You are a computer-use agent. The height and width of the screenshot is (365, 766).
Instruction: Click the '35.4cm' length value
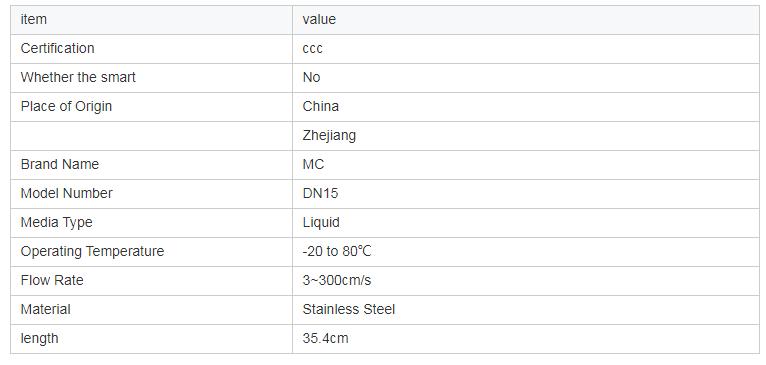325,339
